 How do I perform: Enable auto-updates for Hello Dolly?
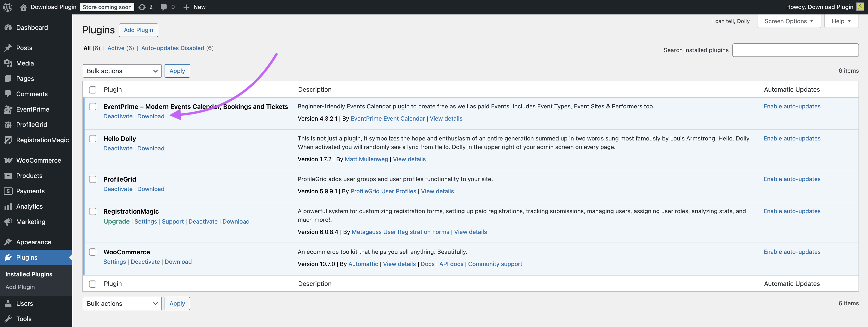tap(792, 138)
